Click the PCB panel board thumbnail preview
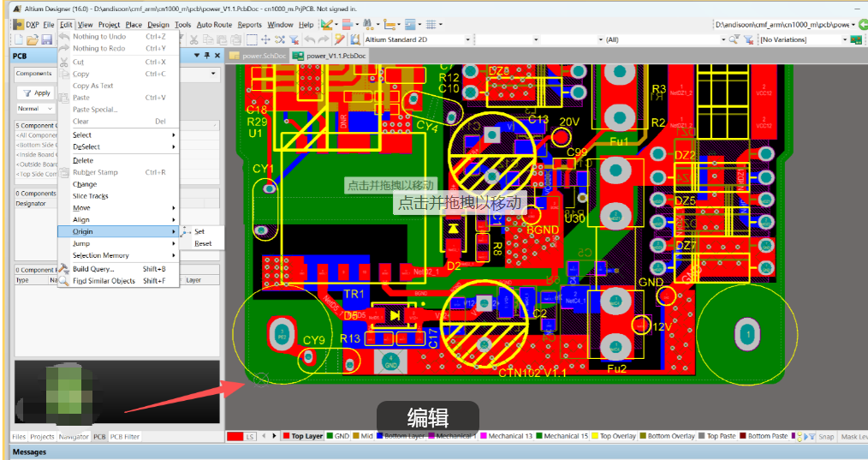 [116, 392]
